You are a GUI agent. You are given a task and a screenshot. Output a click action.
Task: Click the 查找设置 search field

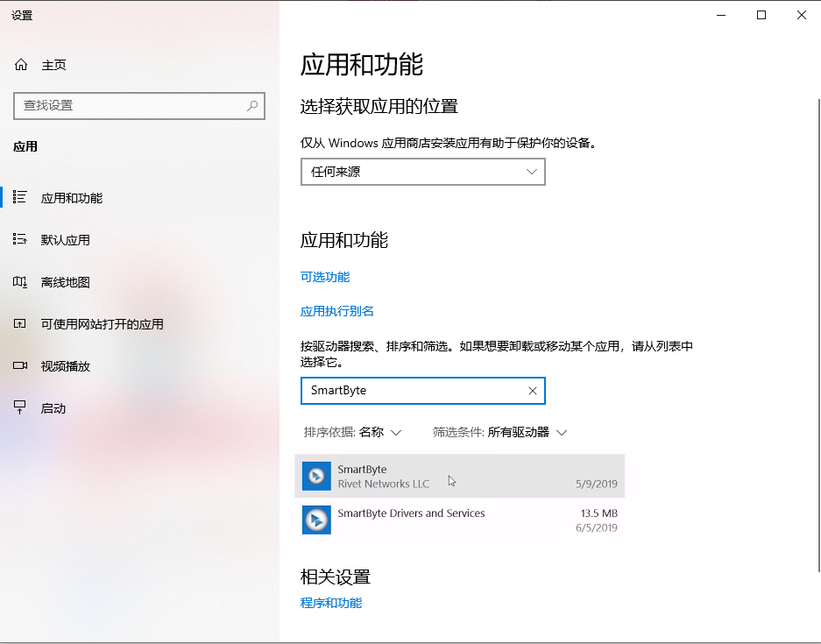click(139, 106)
